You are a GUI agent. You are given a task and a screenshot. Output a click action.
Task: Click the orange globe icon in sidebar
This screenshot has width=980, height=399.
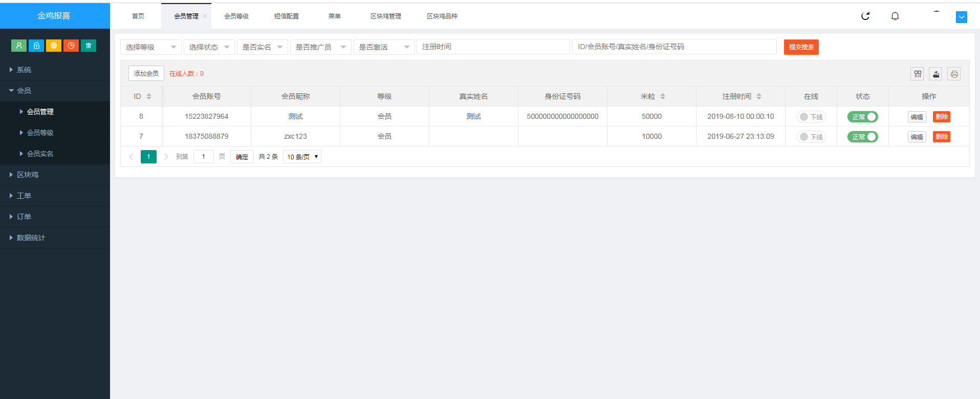tap(54, 46)
